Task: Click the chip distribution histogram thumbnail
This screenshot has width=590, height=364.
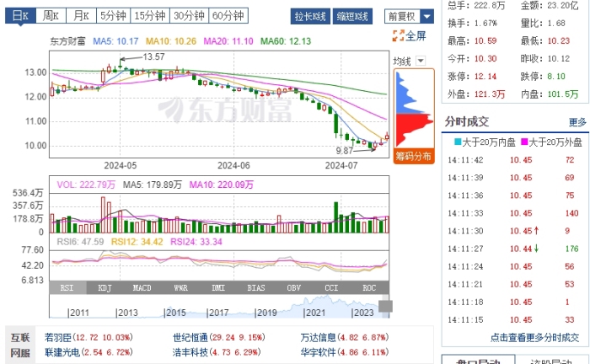Action: [414, 109]
